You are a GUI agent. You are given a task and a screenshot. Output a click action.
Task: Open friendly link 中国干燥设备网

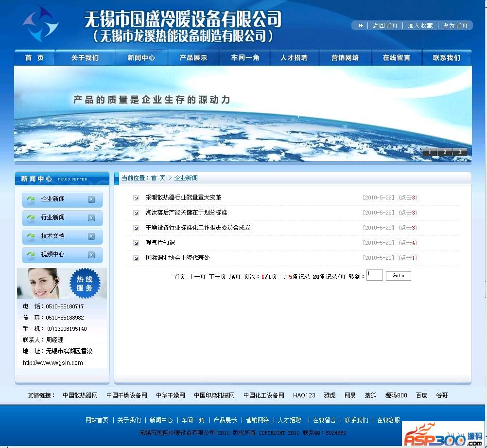(x=127, y=395)
